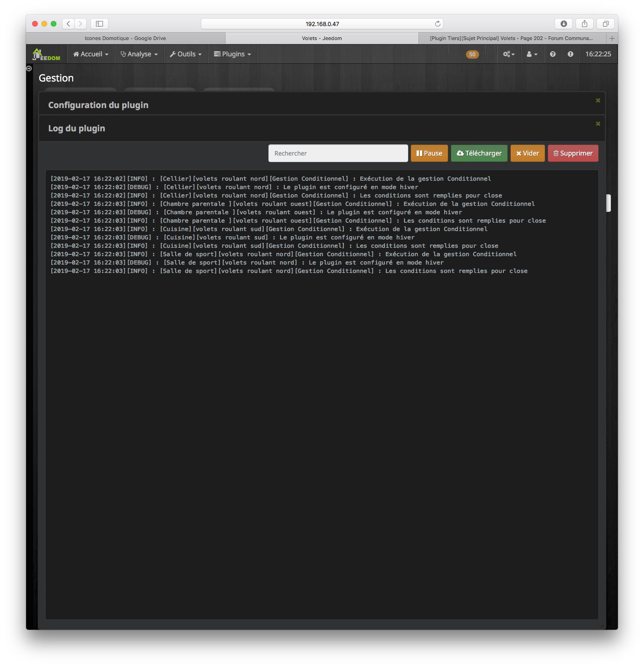Click the Jeedom logo
Screen dimensions: 644x667
coord(46,54)
